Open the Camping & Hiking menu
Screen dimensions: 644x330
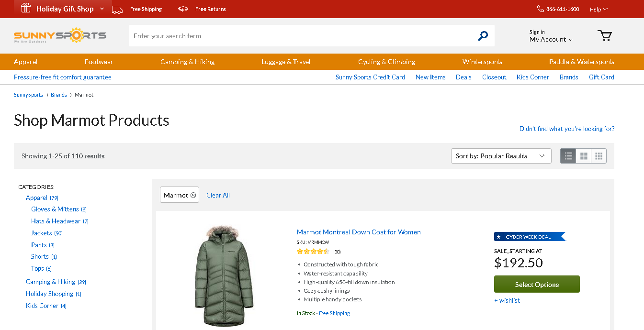pyautogui.click(x=187, y=62)
